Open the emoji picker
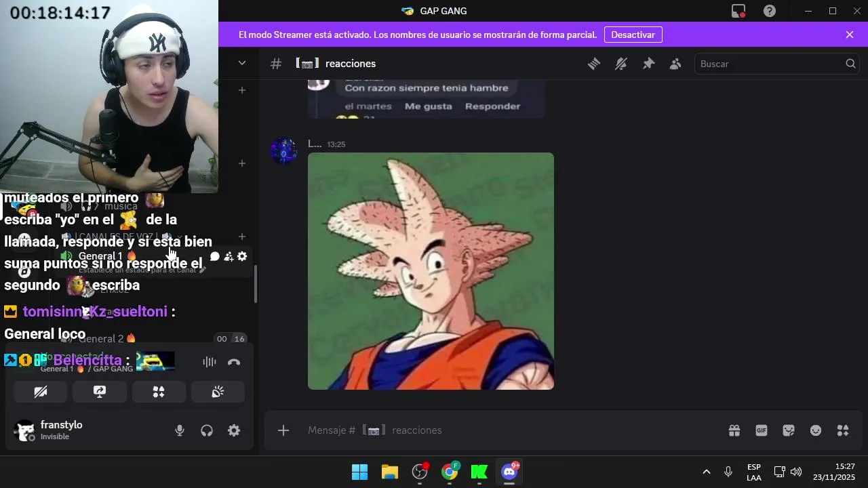The image size is (868, 488). 816,430
